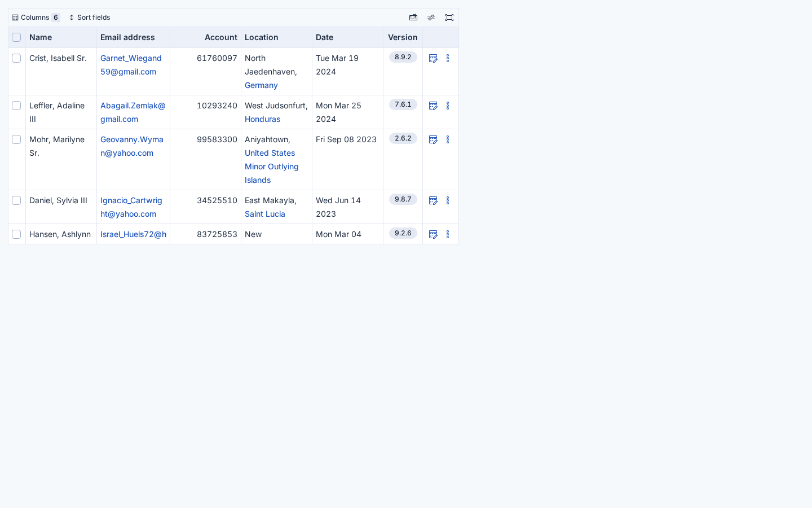Toggle the select-all rows checkbox
This screenshot has width=812, height=508.
[x=16, y=37]
